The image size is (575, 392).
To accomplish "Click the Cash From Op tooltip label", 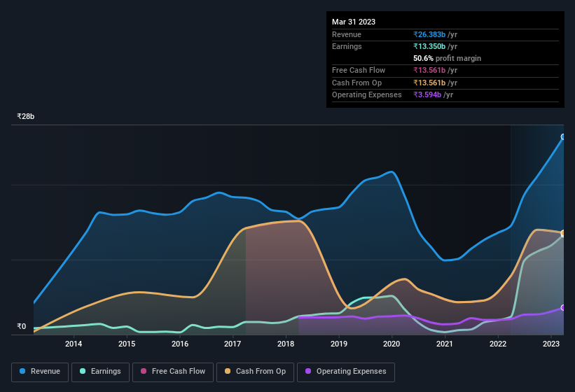I will (356, 83).
